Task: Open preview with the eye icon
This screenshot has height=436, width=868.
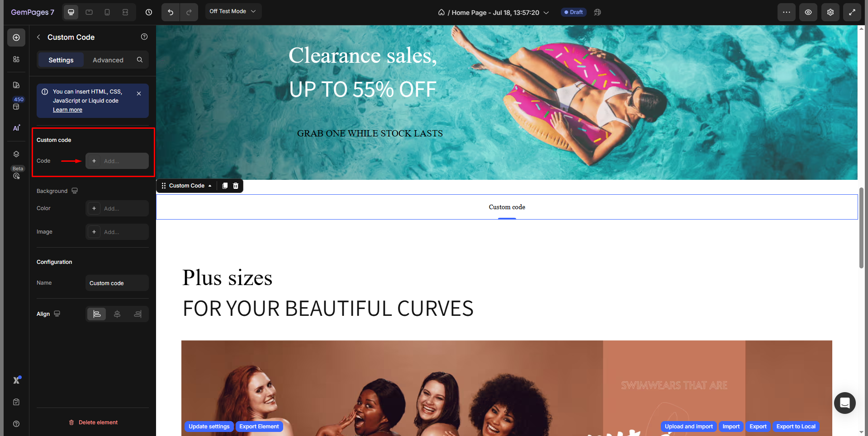Action: click(808, 12)
